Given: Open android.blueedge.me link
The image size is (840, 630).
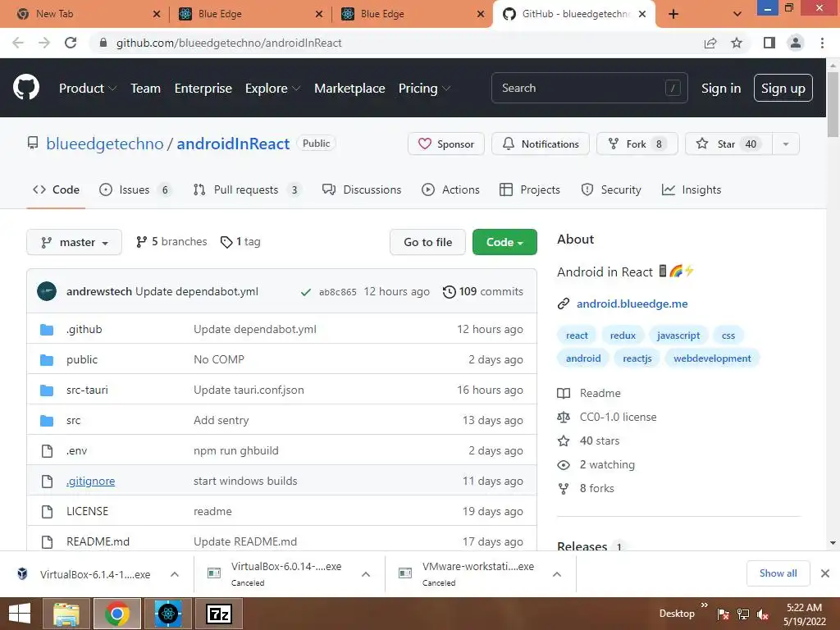Looking at the screenshot, I should (x=632, y=304).
